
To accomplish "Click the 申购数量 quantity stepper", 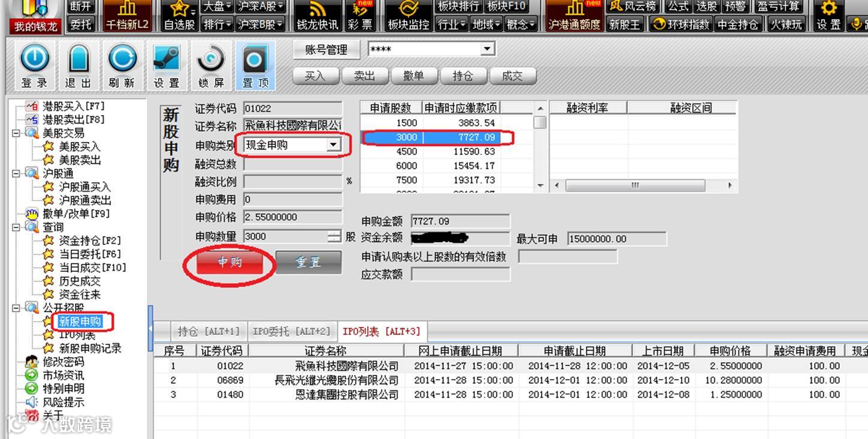I will tap(334, 237).
